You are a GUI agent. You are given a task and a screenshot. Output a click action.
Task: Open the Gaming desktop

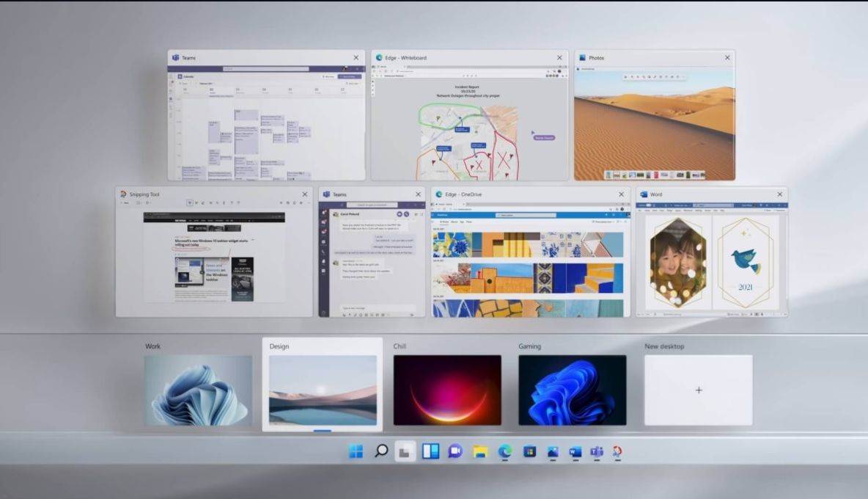coord(573,390)
